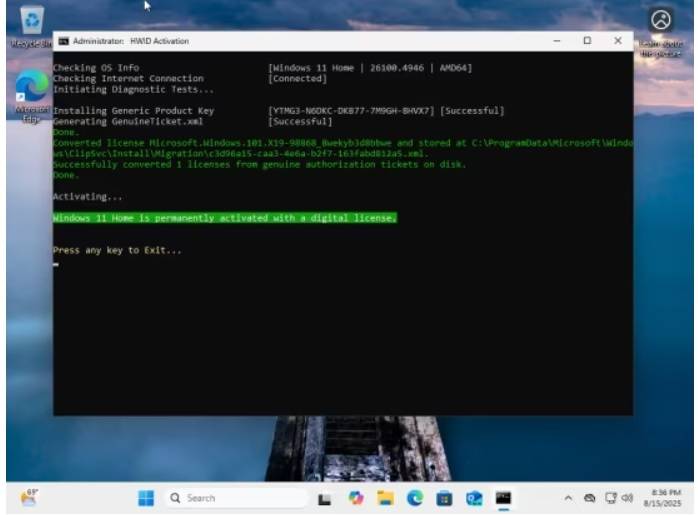Maximize the HWID Activation window
698x515 pixels.
tap(587, 41)
